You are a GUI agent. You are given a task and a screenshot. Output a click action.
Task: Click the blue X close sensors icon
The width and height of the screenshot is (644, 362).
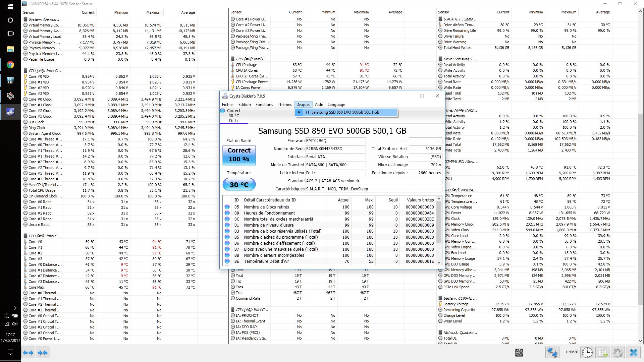coord(633,353)
